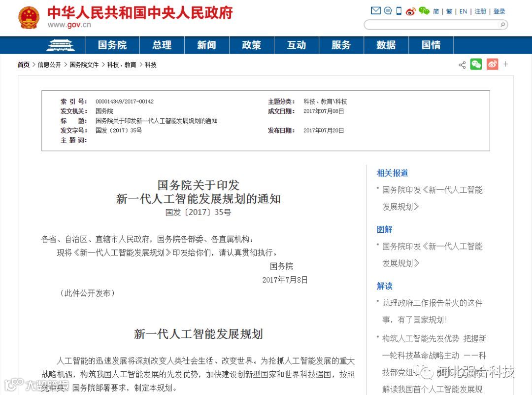Click 发布日期 value 2017年07月20日
Image resolution: width=532 pixels, height=395 pixels.
point(324,130)
